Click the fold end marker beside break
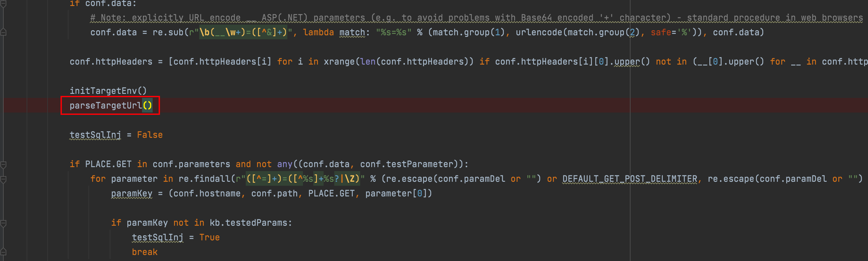Screen dimensions: 868x261 (3, 252)
